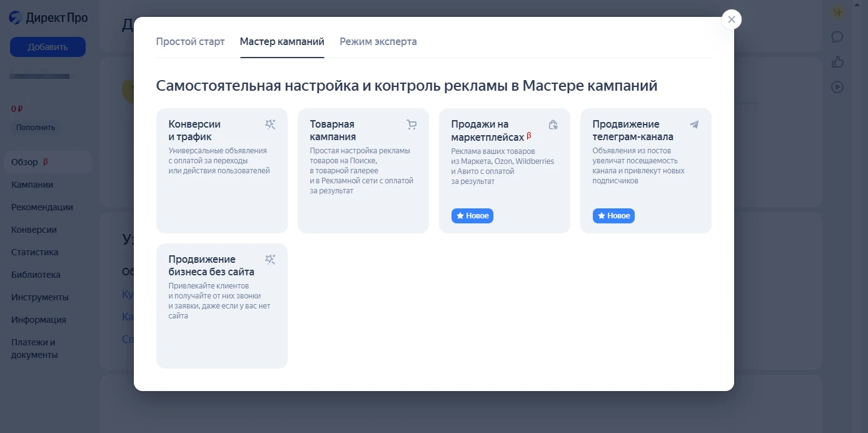Click the play video icon in right sidebar

[837, 87]
